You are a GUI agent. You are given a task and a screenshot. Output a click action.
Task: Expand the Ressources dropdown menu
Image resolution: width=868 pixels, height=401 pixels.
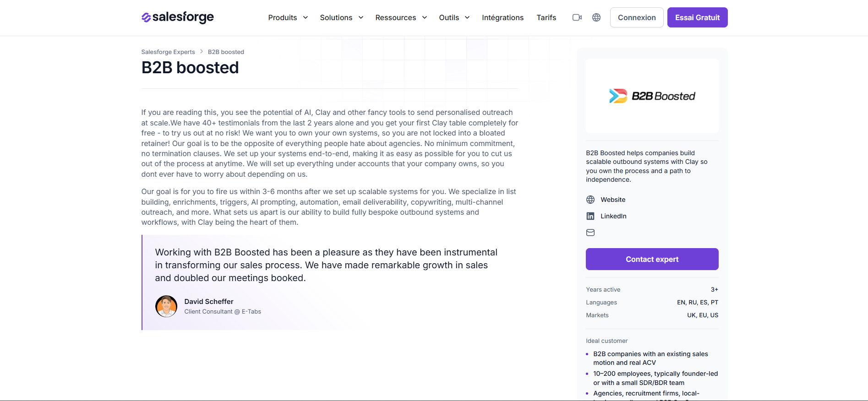click(x=401, y=17)
